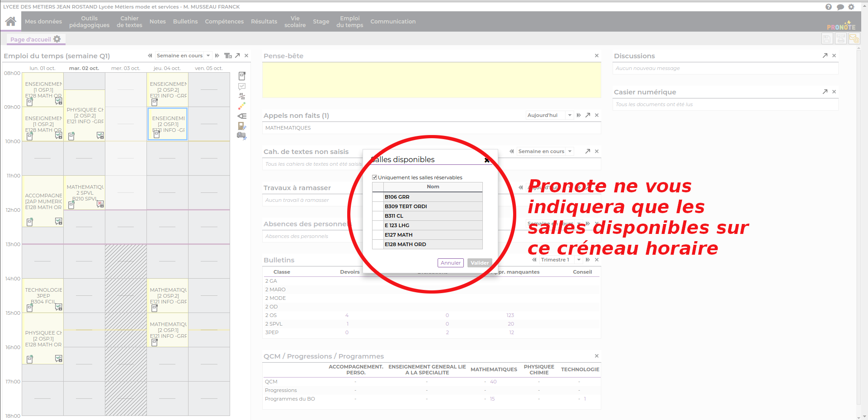The image size is (868, 420).
Task: Go to previous week in Emploi du temps
Action: click(150, 56)
